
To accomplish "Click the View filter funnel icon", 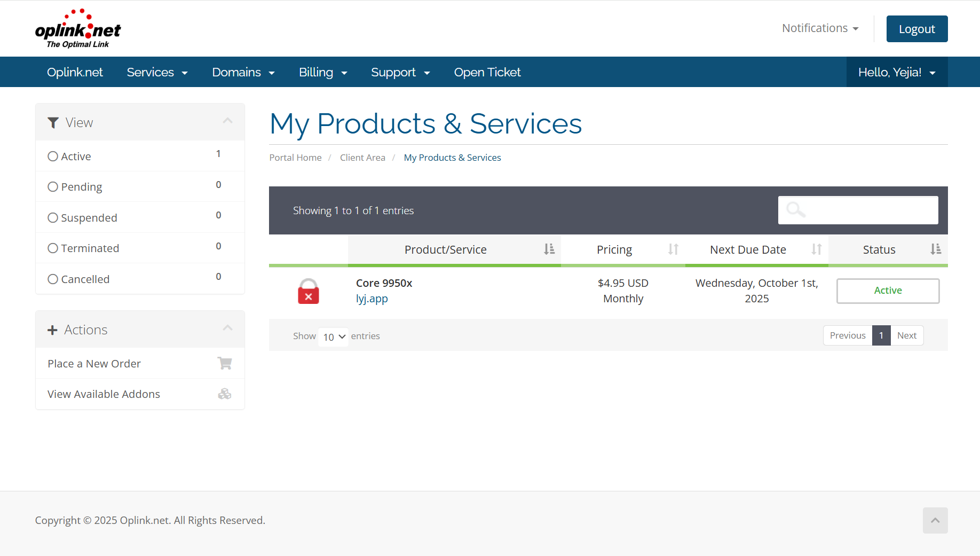I will click(53, 123).
